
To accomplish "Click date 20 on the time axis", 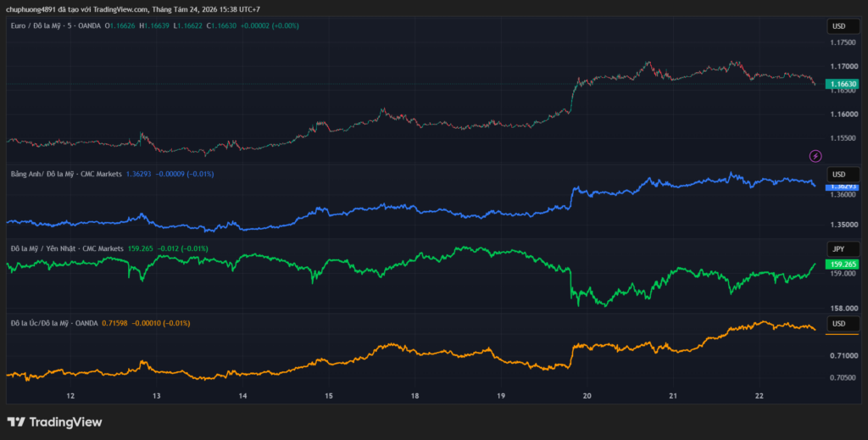I will click(587, 396).
